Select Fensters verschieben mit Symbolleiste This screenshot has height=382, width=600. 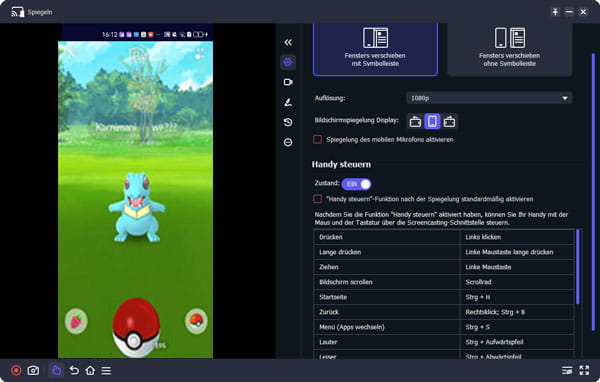pyautogui.click(x=375, y=49)
